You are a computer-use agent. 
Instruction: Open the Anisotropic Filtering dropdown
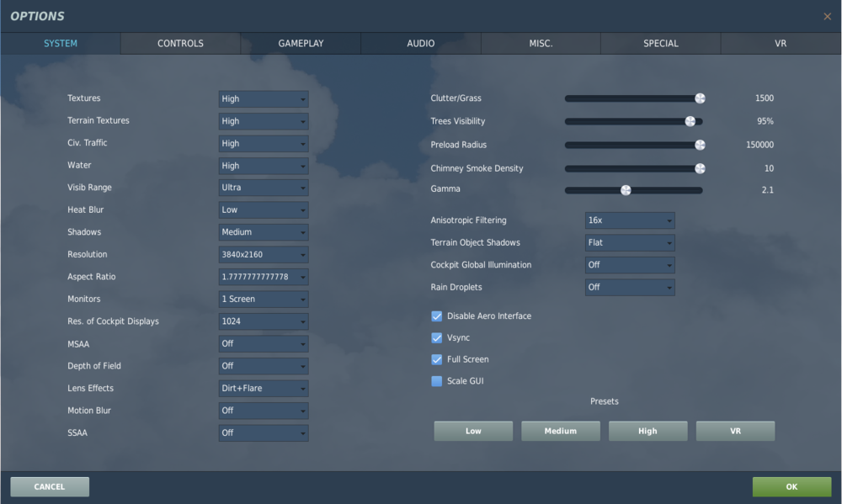(x=630, y=220)
